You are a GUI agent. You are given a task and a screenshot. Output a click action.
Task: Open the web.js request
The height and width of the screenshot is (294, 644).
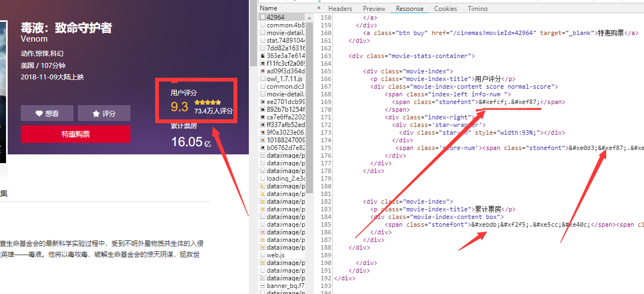pos(282,255)
